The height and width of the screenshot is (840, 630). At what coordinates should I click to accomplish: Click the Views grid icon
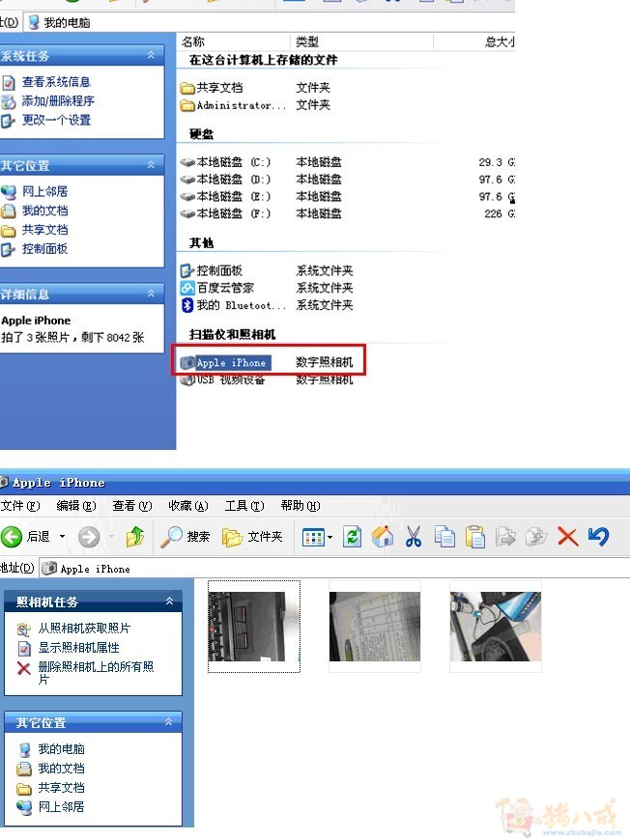(x=313, y=537)
